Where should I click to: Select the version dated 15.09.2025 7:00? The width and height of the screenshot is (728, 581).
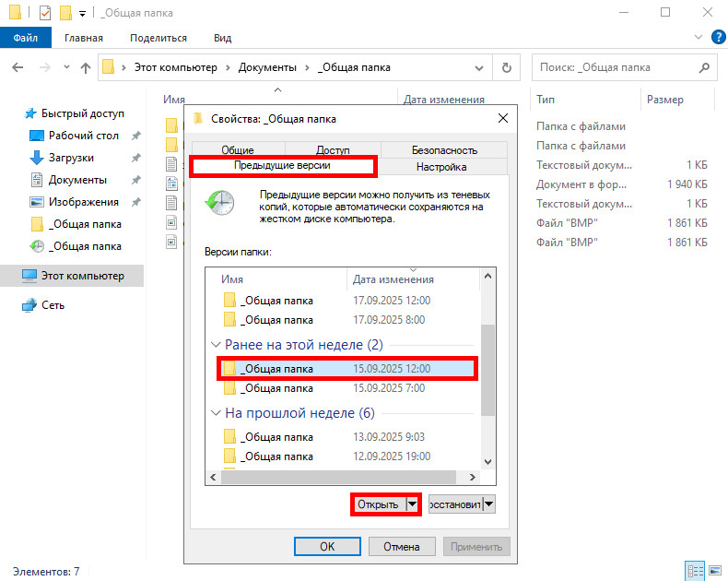click(x=276, y=389)
